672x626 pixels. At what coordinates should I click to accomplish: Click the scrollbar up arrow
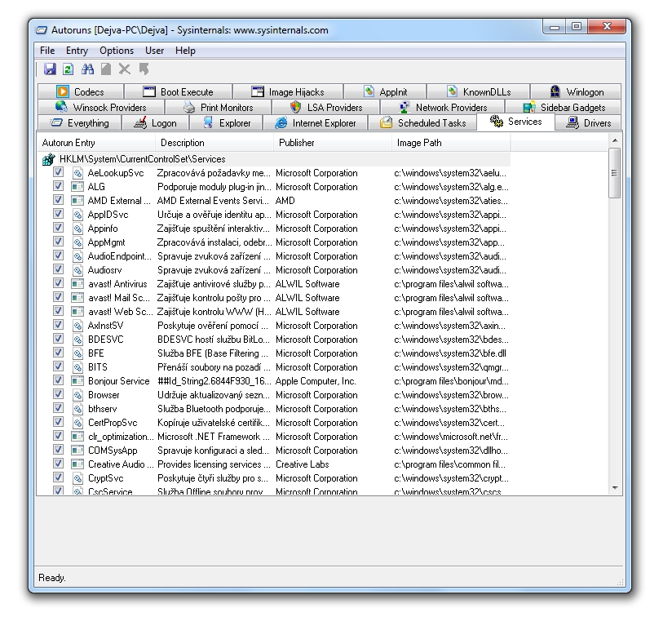pyautogui.click(x=615, y=140)
